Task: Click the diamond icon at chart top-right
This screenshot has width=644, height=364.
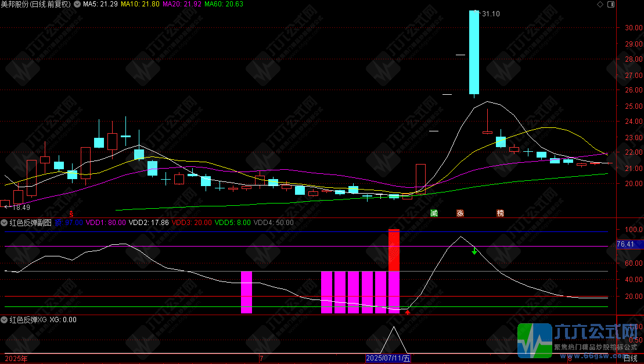Action: pyautogui.click(x=600, y=5)
